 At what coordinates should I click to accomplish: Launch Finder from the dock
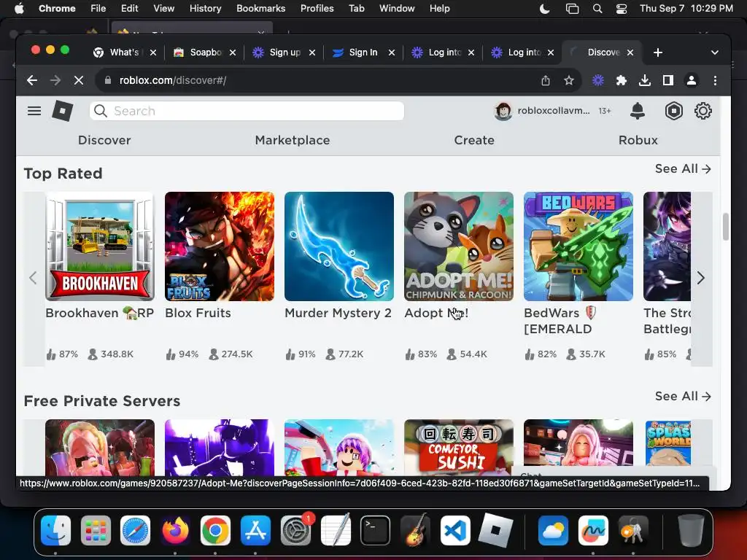pos(55,530)
